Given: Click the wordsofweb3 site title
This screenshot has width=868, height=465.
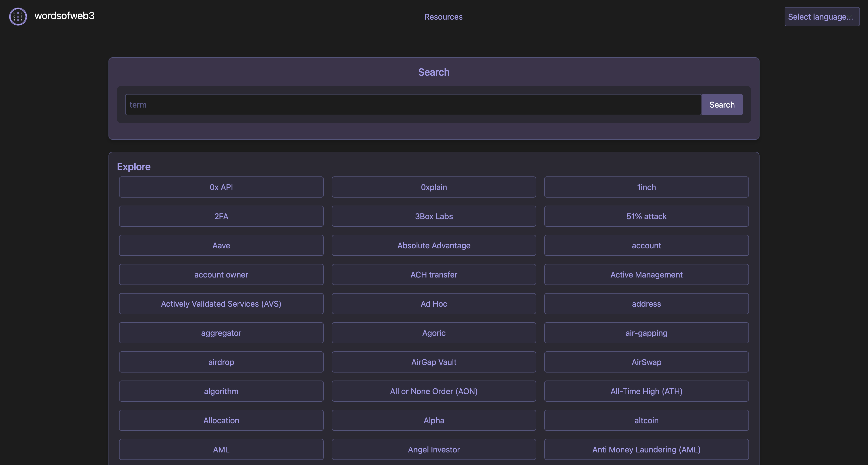Looking at the screenshot, I should tap(64, 16).
